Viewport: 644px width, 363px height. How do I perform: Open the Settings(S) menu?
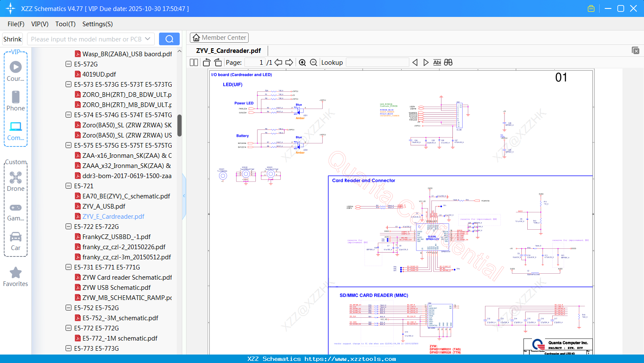coord(97,24)
